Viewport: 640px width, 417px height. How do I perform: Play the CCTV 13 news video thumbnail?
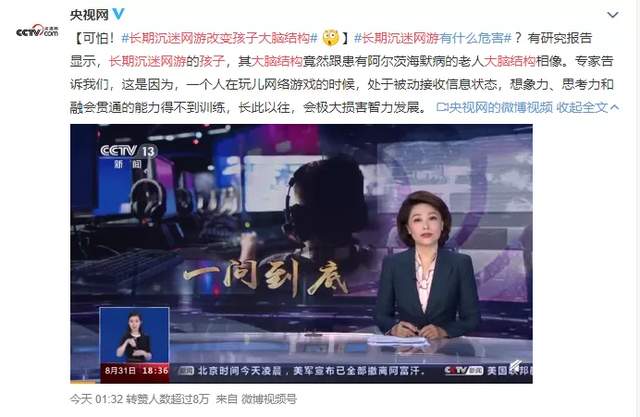click(x=301, y=253)
